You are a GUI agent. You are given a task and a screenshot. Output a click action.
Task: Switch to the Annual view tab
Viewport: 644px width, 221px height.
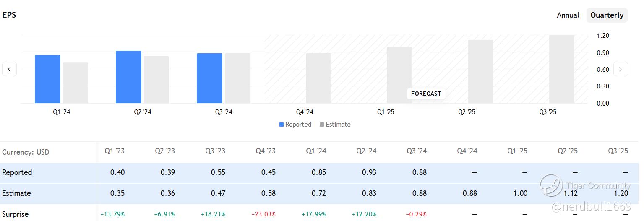click(568, 15)
